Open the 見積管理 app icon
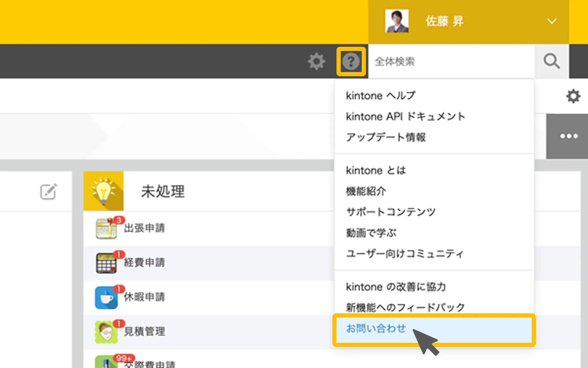This screenshot has width=588, height=368. (x=106, y=332)
